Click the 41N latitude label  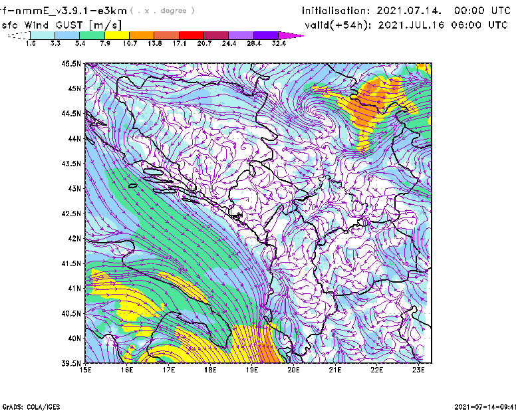tap(74, 289)
